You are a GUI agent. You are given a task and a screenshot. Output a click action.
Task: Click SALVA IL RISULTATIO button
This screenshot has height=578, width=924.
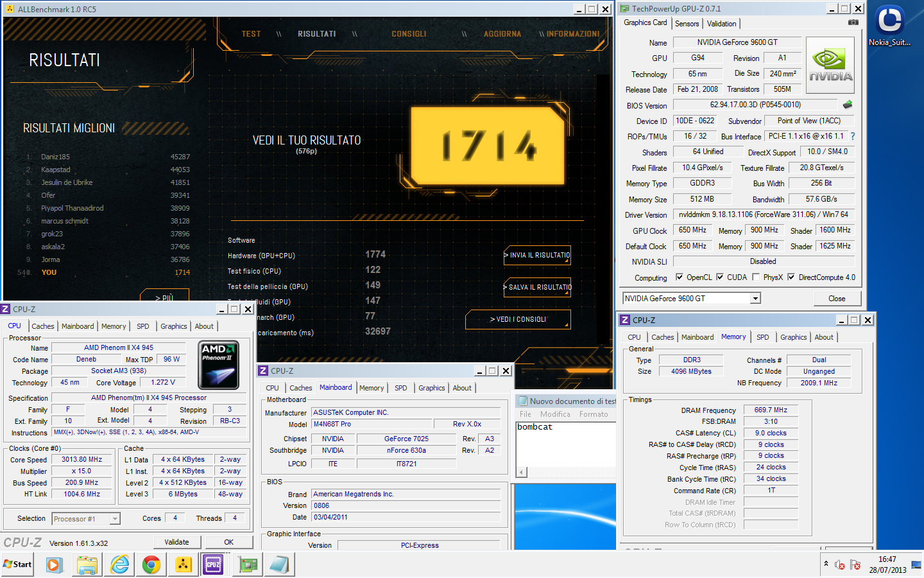coord(538,287)
